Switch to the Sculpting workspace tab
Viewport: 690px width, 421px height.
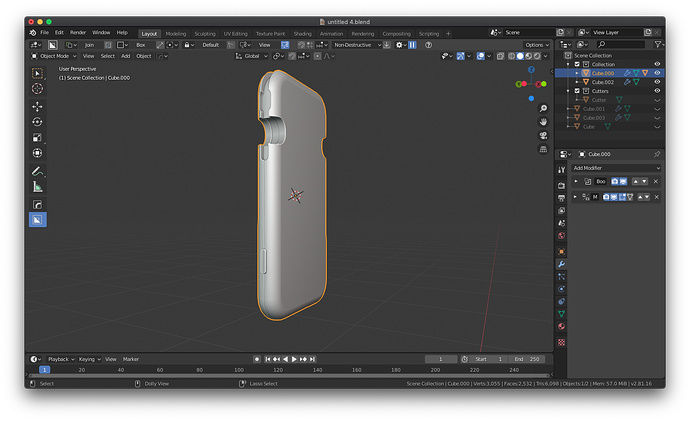point(205,33)
